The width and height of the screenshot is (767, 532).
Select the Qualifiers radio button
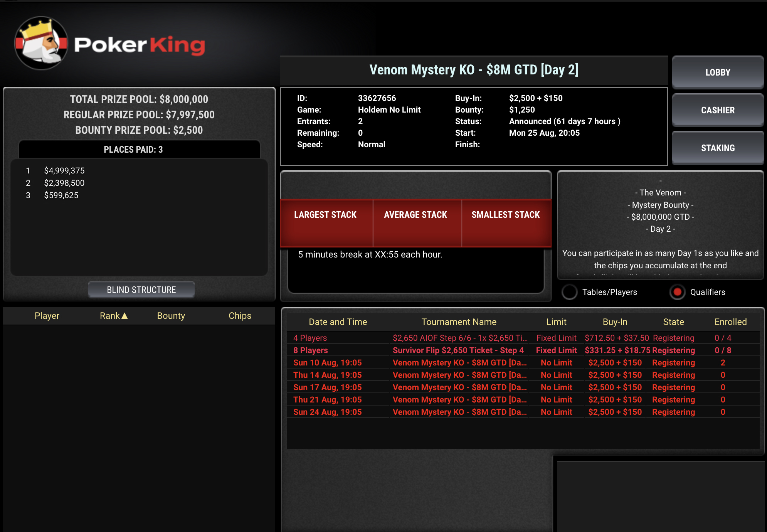coord(677,292)
